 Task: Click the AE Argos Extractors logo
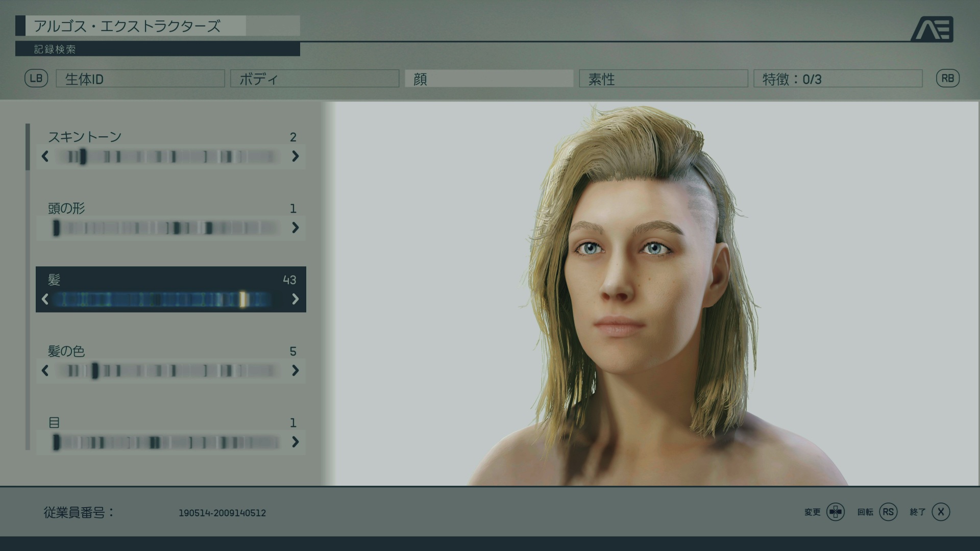click(932, 30)
